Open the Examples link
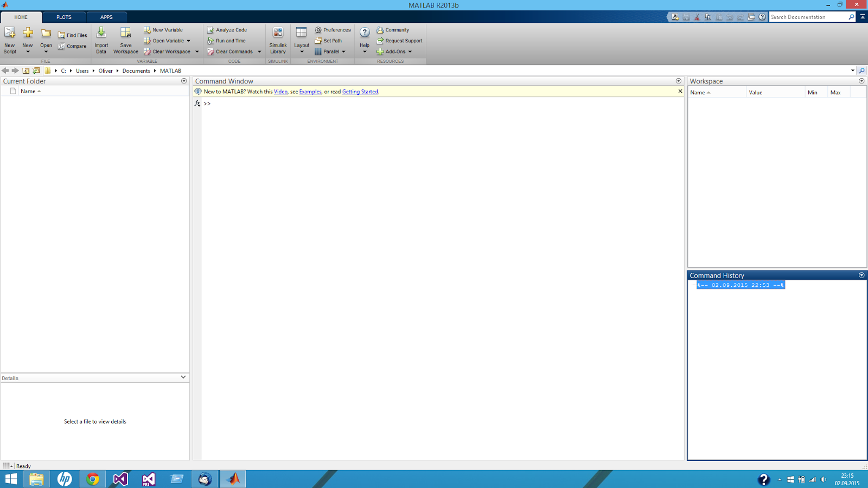 pyautogui.click(x=310, y=92)
